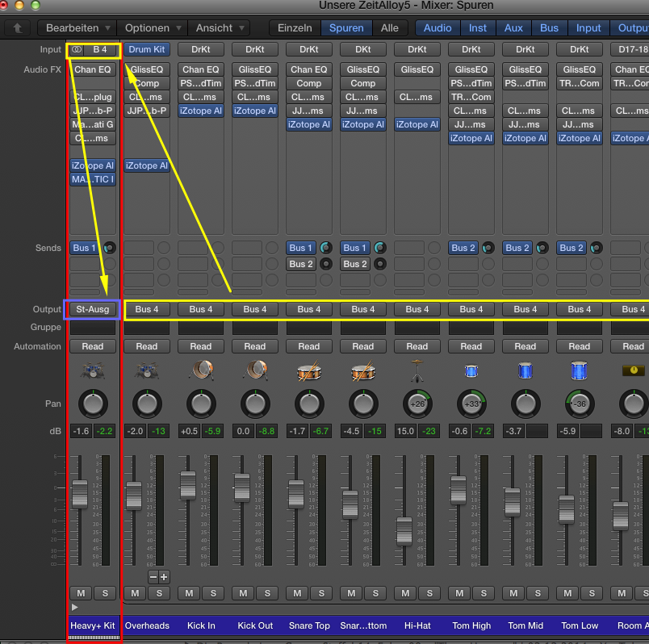Click the Snar...ttom Bus 1 send knob

[x=380, y=248]
